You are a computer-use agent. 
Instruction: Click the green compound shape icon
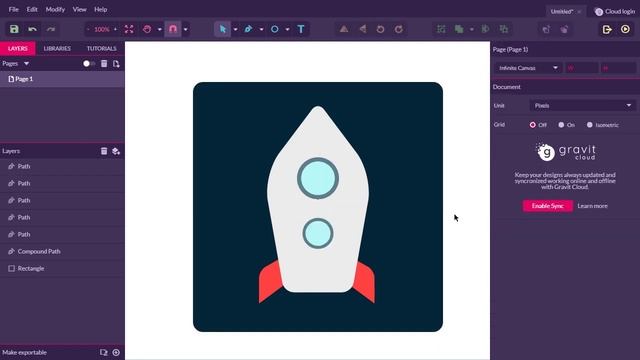coord(459,29)
